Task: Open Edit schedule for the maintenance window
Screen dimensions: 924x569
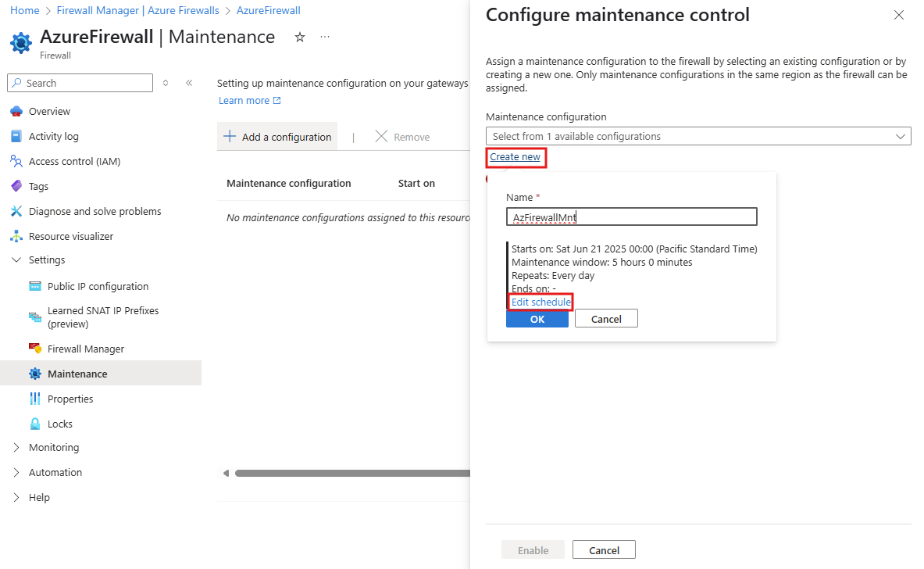Action: (x=540, y=302)
